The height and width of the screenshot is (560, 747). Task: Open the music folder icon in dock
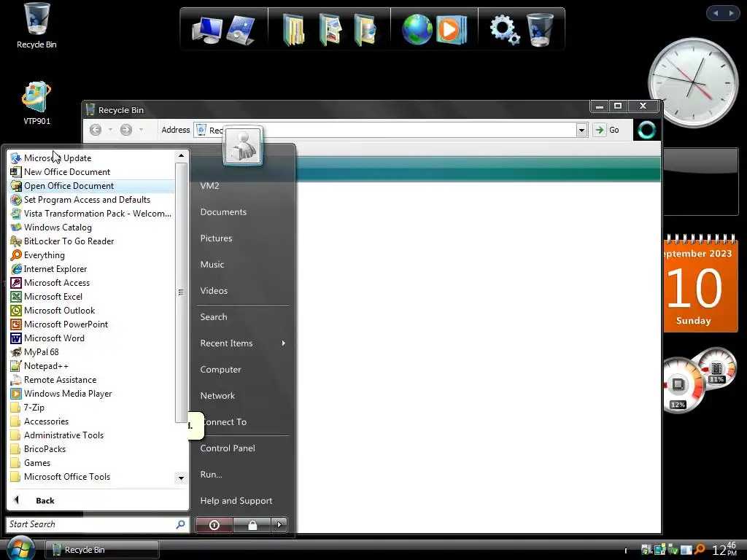tap(365, 30)
